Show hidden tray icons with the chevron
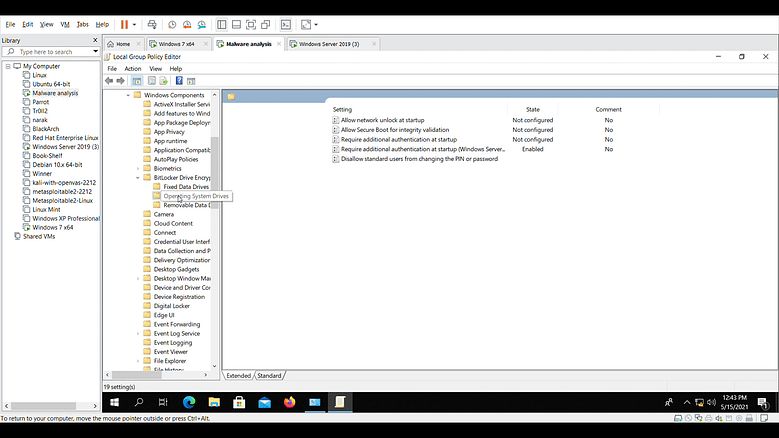Viewport: 779px width, 438px height. click(687, 402)
